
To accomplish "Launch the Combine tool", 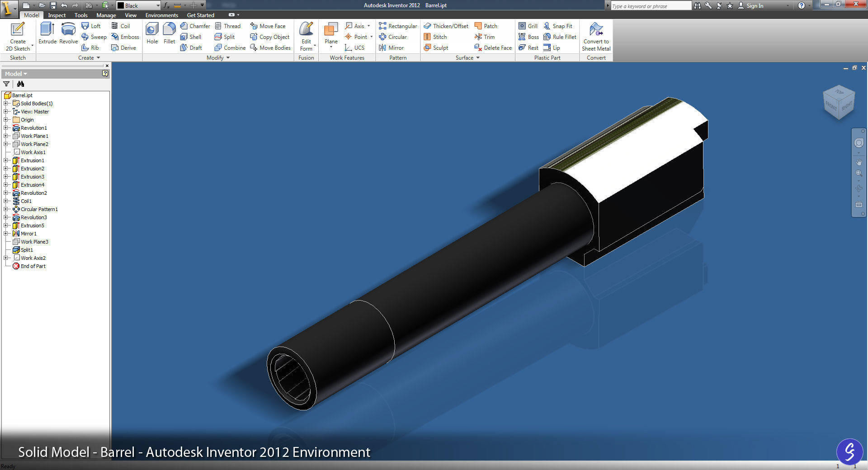I will pos(230,48).
